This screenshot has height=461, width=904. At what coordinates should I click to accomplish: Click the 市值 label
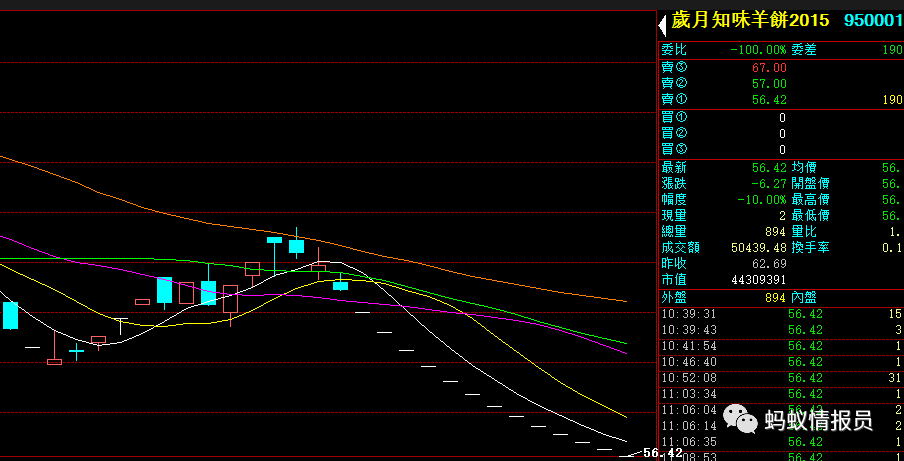[675, 280]
